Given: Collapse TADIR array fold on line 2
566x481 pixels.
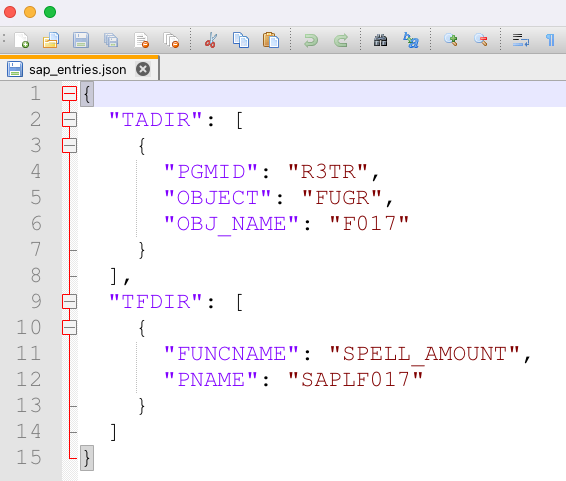Looking at the screenshot, I should coord(69,119).
